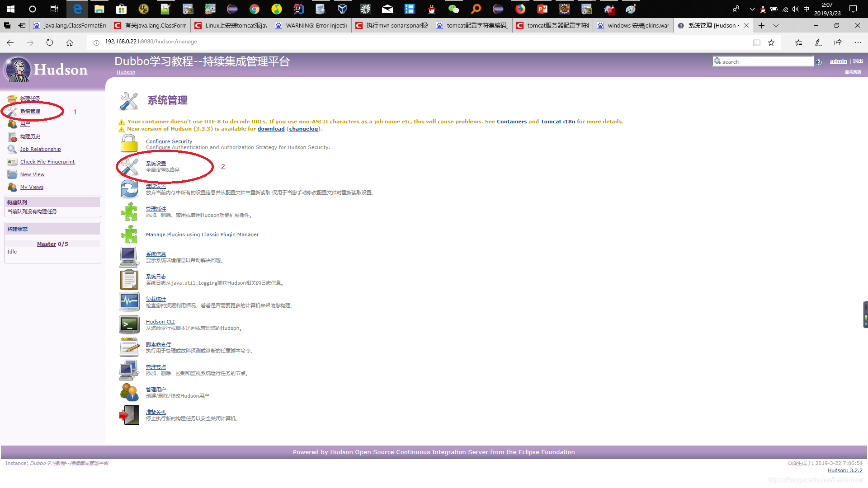Open a new browser tab
Image resolution: width=868 pixels, height=488 pixels.
click(761, 26)
